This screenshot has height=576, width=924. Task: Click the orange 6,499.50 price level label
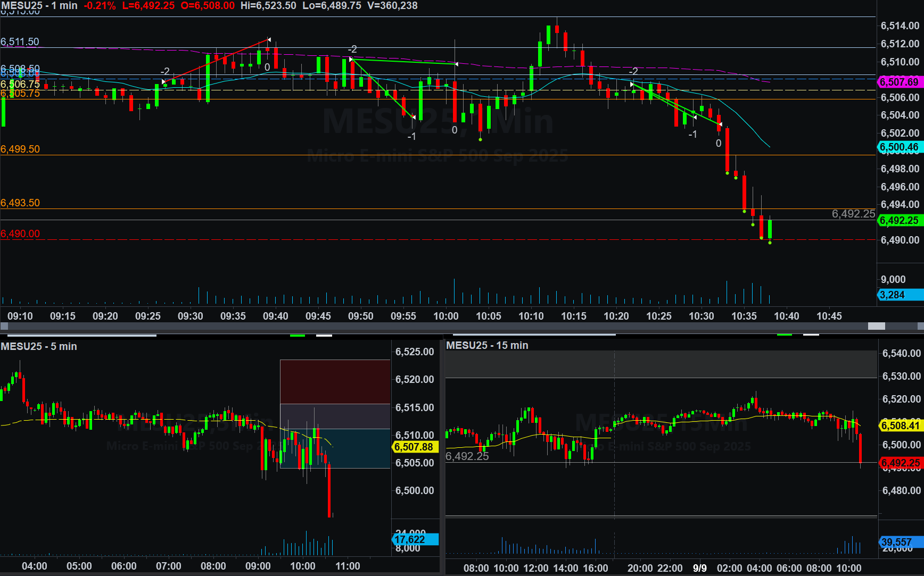pos(20,149)
